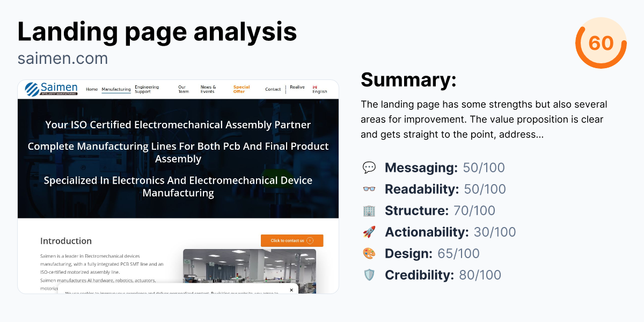
Task: Select the Home navigation item
Action: 92,89
